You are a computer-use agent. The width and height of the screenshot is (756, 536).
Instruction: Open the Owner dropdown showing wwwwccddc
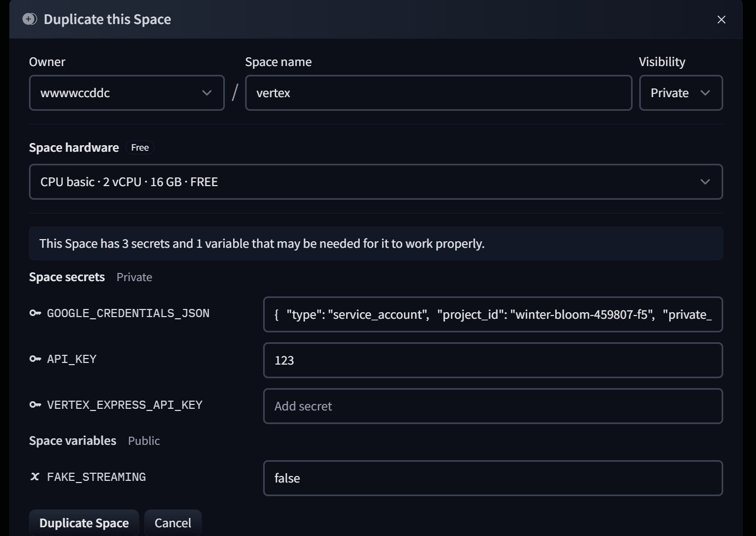[127, 93]
